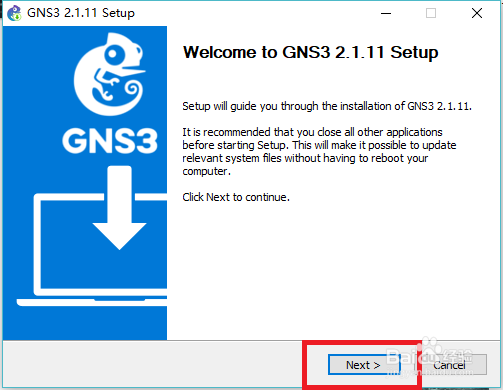
Task: Click the "GNS3 2.1.11 Setup" title text
Action: pos(81,13)
